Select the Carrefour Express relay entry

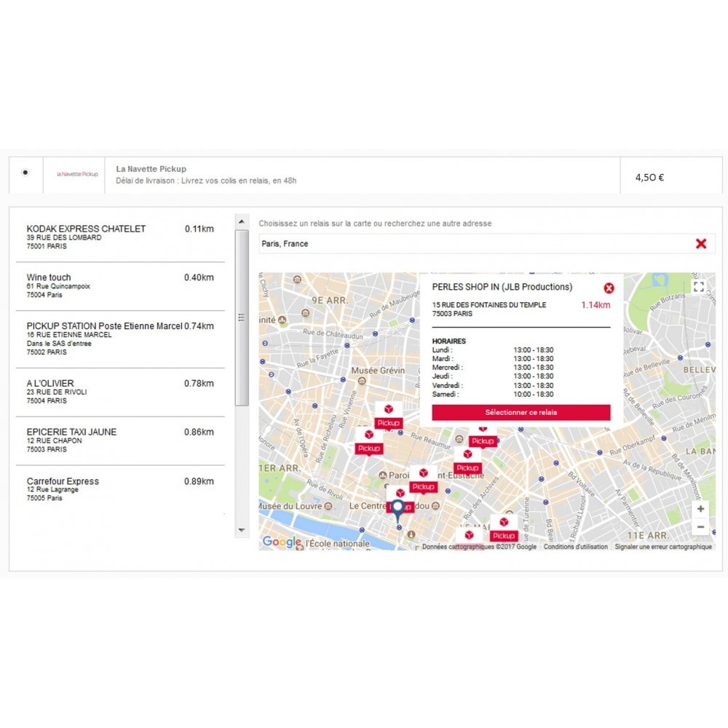click(120, 489)
